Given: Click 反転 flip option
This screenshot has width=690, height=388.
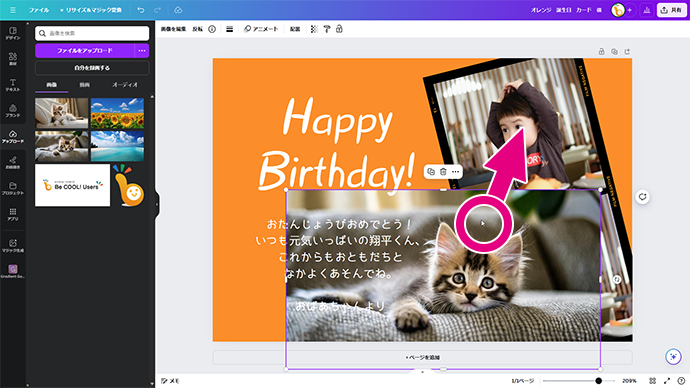Looking at the screenshot, I should [x=198, y=29].
